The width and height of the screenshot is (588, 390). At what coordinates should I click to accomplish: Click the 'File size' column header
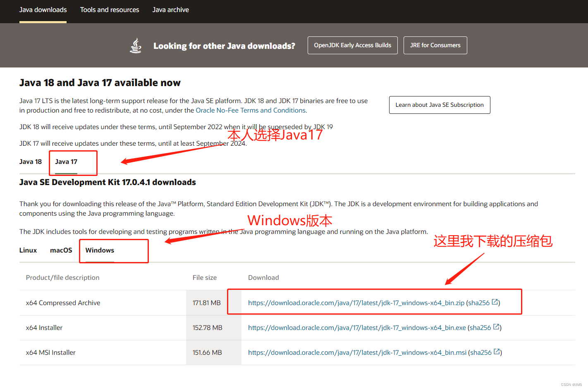coord(205,278)
